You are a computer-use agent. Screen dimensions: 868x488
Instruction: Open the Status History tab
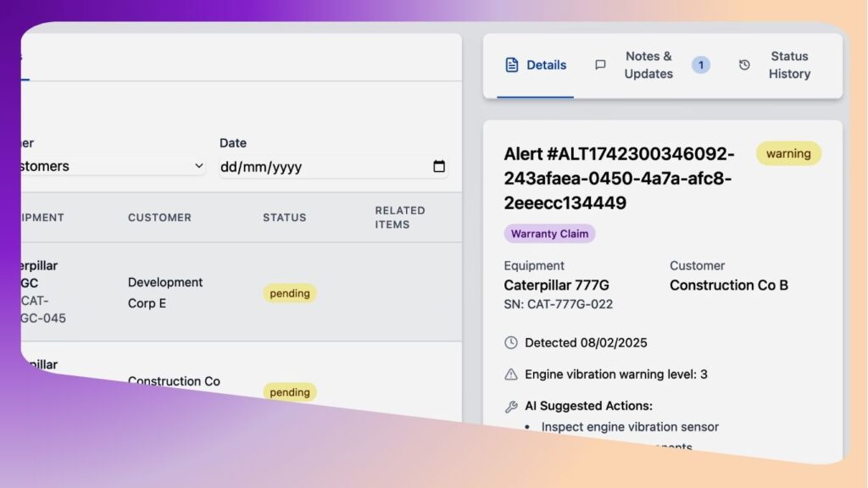click(x=775, y=65)
